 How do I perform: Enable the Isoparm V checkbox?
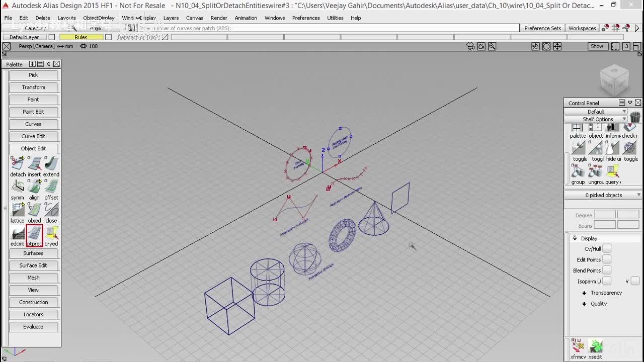coord(635,281)
